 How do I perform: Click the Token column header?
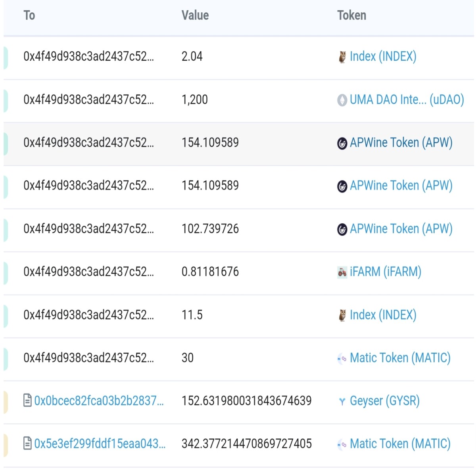coord(351,15)
